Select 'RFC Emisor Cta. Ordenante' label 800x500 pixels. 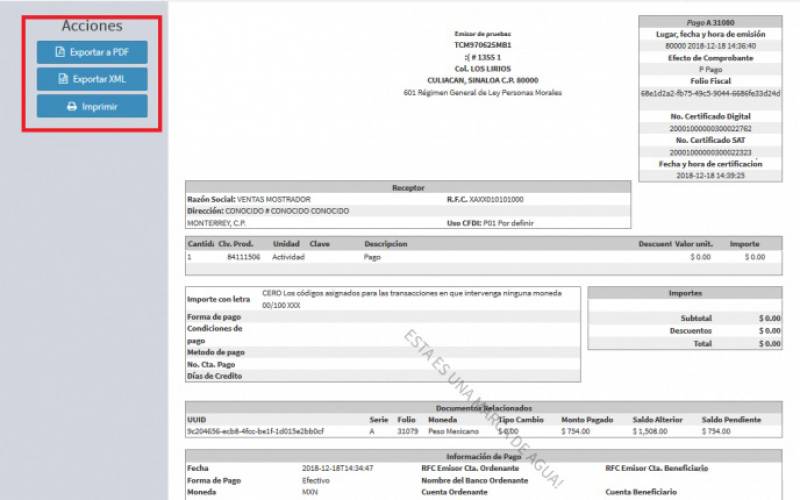tap(470, 468)
